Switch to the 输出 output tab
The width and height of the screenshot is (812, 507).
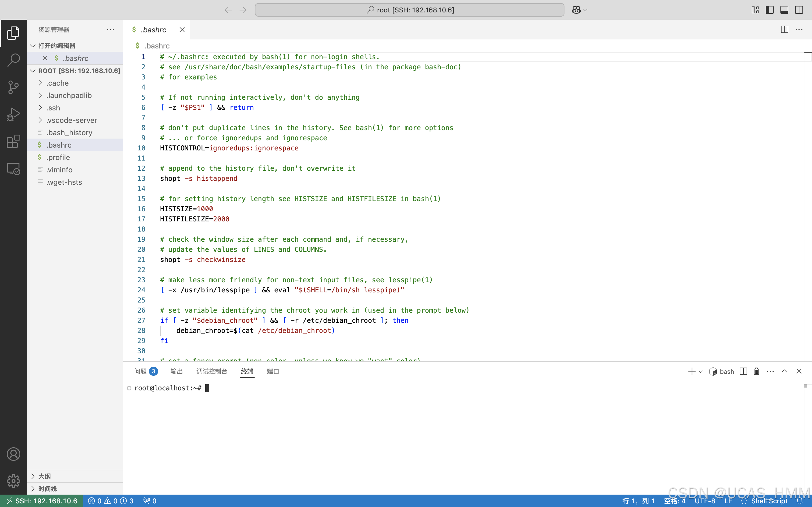176,371
